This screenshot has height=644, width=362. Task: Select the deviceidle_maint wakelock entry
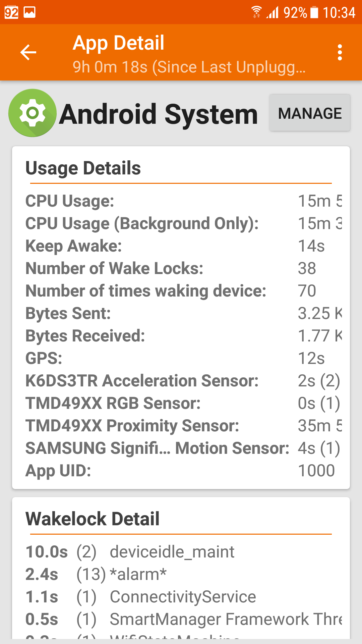(x=172, y=552)
